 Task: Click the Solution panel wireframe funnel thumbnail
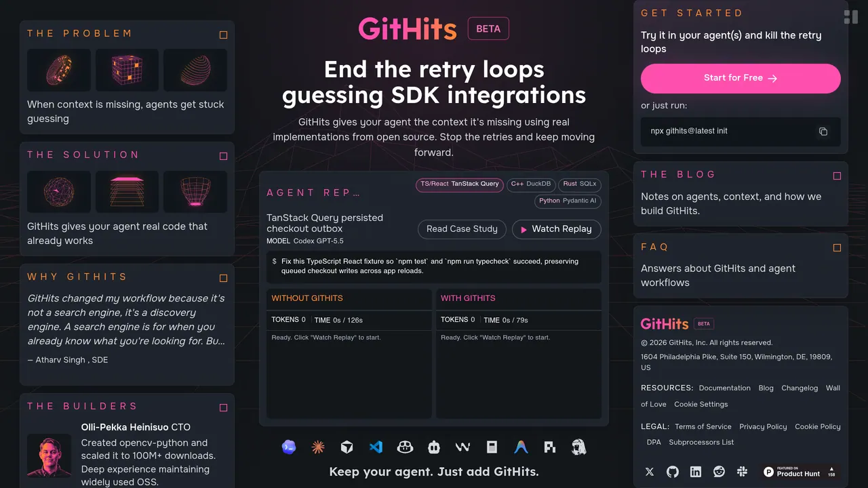click(x=195, y=192)
